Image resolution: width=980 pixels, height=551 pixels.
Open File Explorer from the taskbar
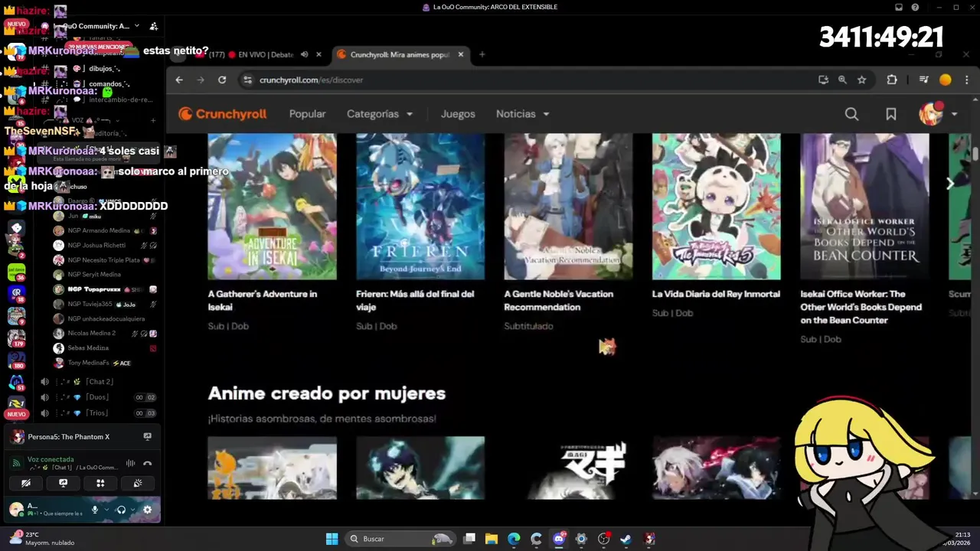pyautogui.click(x=492, y=539)
